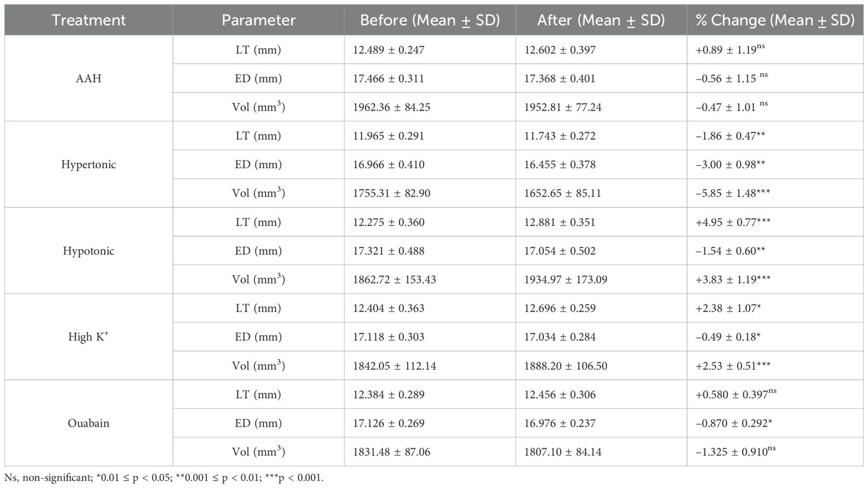Viewport: 868px width, 488px height.
Task: Click the 1807.10 ± 84.14 cell
Action: (x=562, y=452)
